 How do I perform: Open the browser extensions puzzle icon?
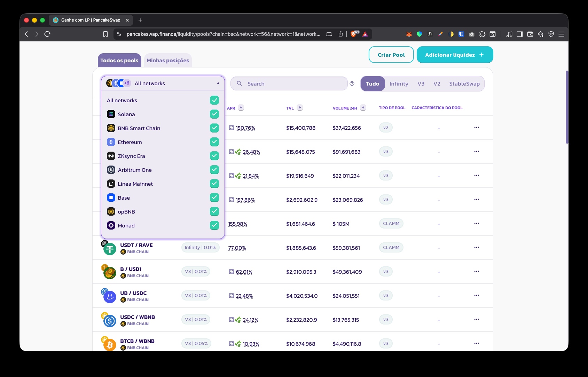coord(482,34)
